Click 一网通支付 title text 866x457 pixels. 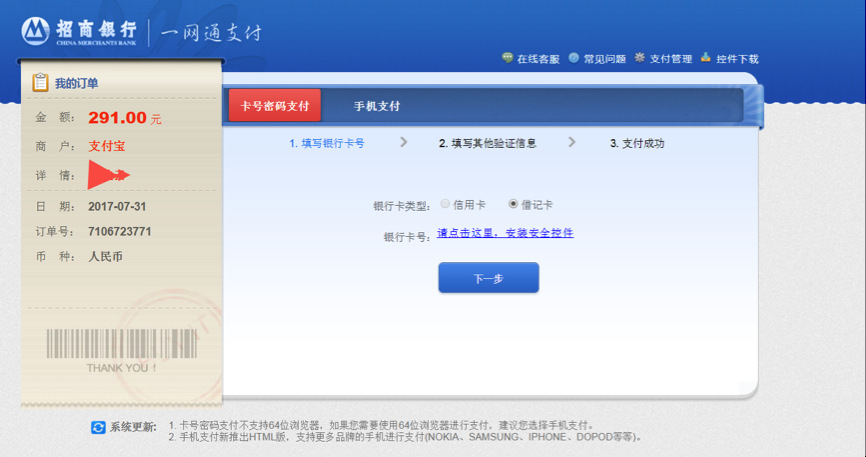click(x=211, y=33)
